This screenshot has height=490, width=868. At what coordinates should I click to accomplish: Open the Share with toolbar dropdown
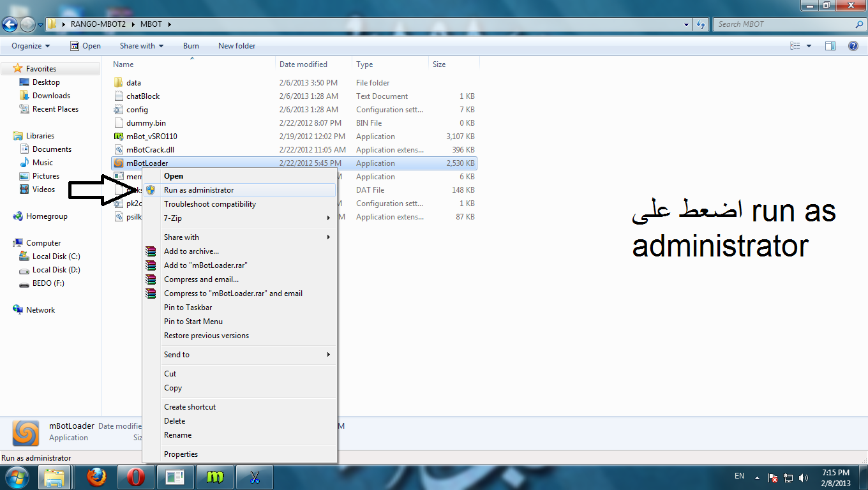click(142, 46)
